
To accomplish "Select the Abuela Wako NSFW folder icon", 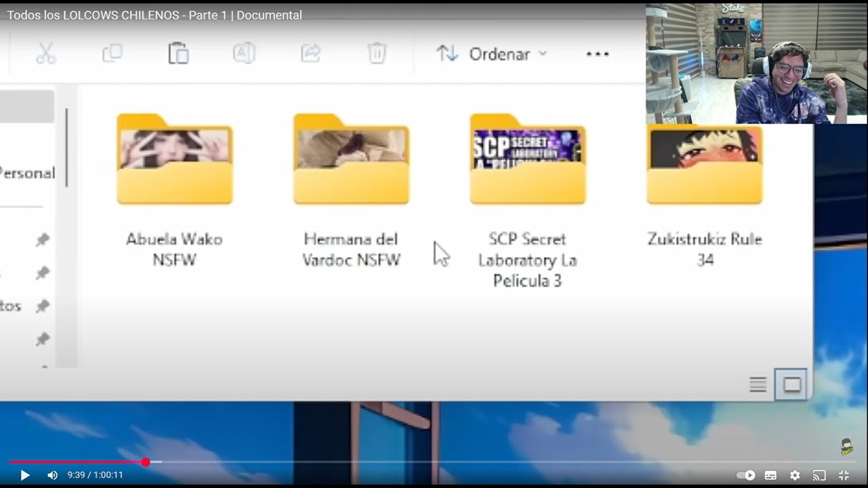I will pyautogui.click(x=175, y=159).
